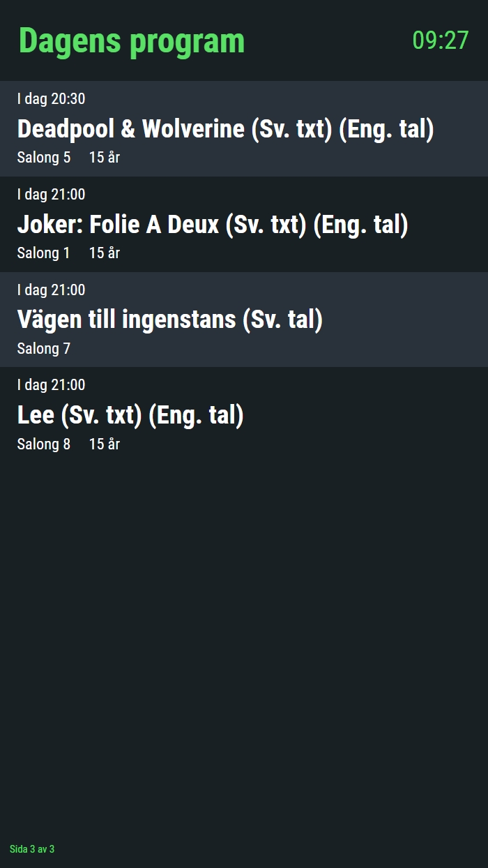
Task: Open the Deadpool & Wolverine listing
Action: point(225,129)
